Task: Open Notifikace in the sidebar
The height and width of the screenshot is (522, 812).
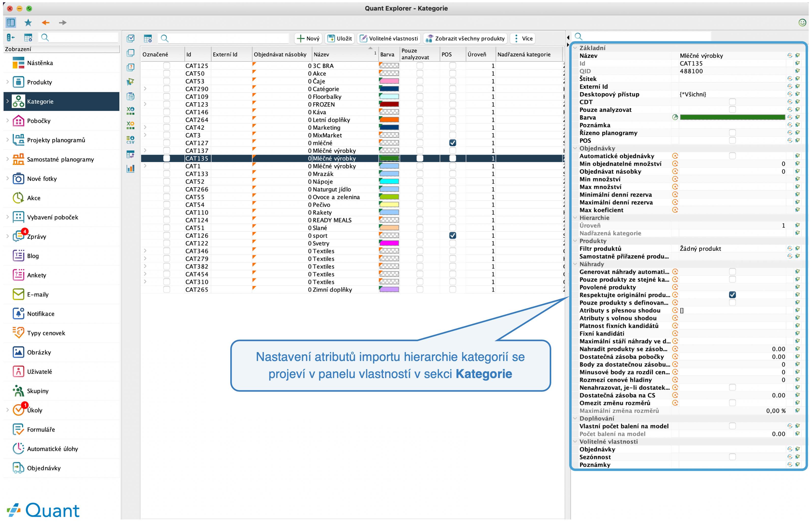Action: pyautogui.click(x=61, y=314)
